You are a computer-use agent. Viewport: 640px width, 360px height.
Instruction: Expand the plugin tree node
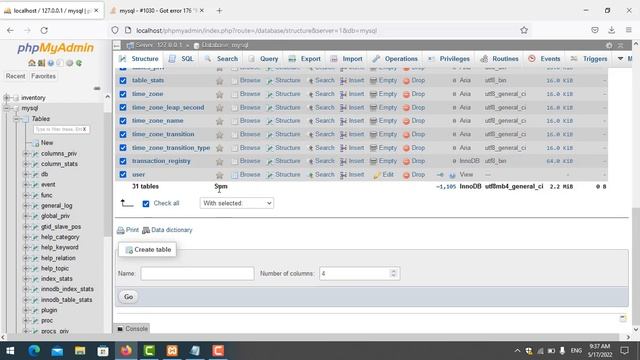(26, 310)
